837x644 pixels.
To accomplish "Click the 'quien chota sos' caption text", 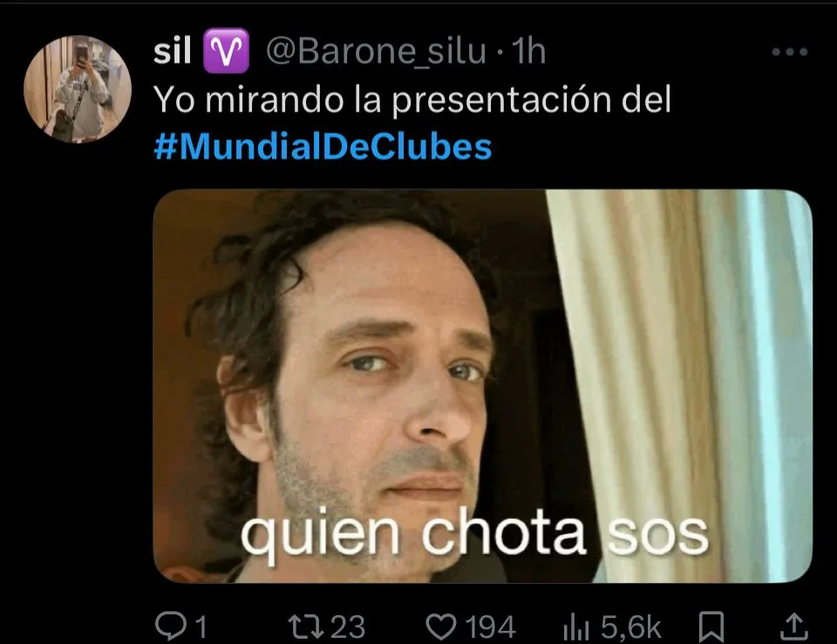I will click(x=474, y=534).
